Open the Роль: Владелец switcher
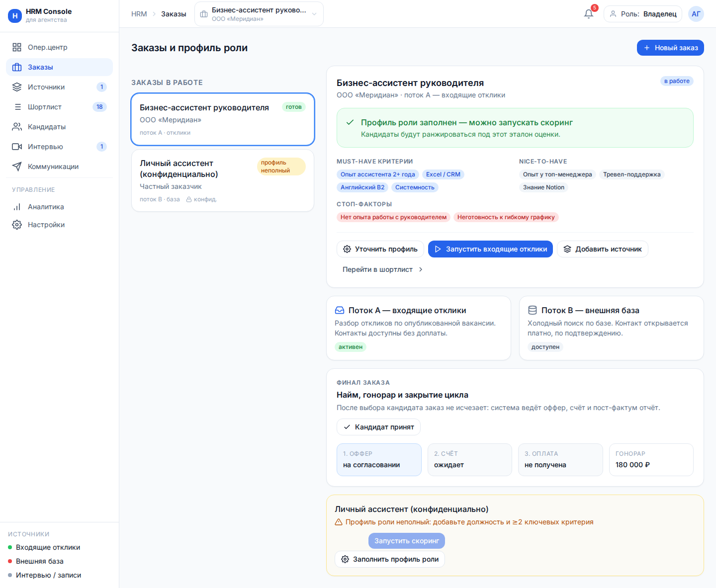This screenshot has height=588, width=716. (x=643, y=14)
